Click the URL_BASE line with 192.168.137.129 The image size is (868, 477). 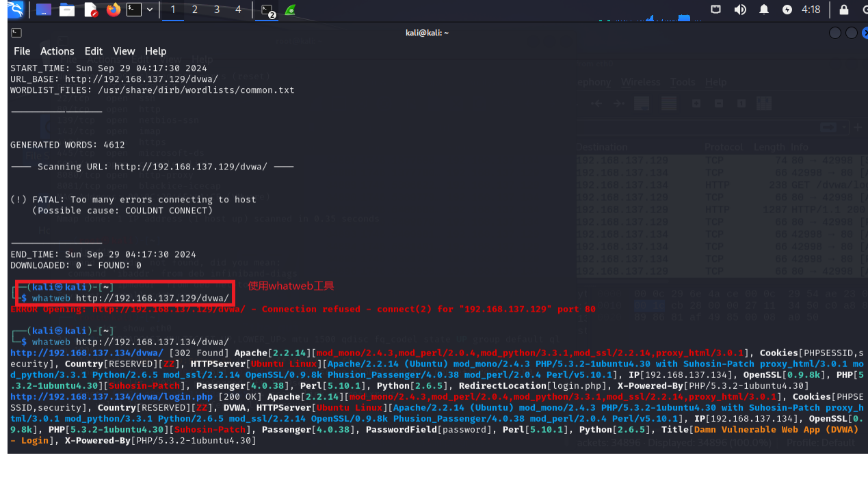[114, 79]
